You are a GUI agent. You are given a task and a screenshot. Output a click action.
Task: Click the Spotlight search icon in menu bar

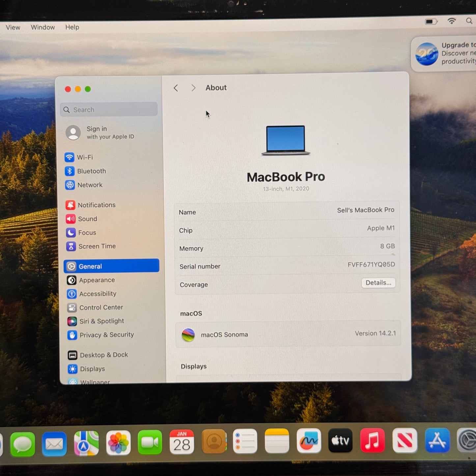coord(469,21)
